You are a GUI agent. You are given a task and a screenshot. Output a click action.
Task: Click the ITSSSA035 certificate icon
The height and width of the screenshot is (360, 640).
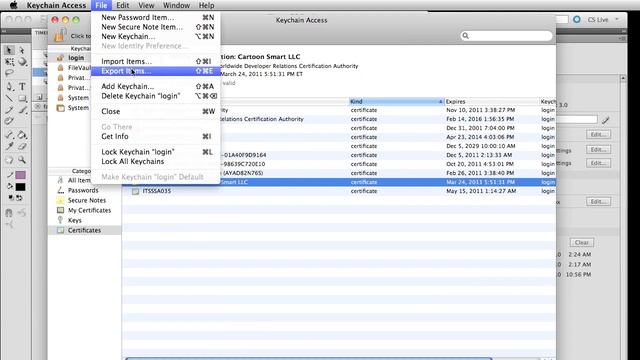136,191
